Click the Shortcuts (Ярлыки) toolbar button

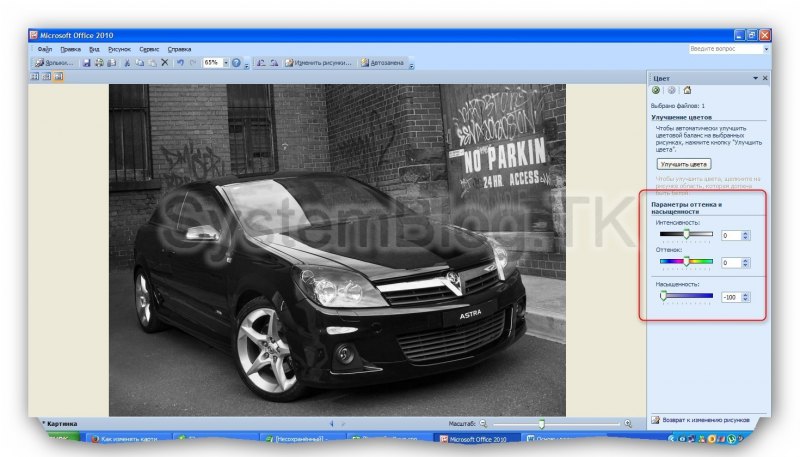click(54, 63)
